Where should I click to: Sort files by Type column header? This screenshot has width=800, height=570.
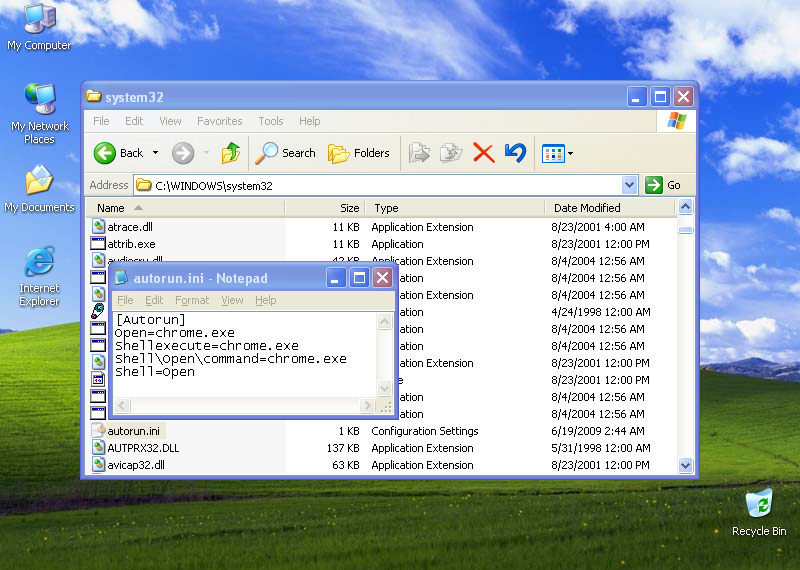(455, 208)
